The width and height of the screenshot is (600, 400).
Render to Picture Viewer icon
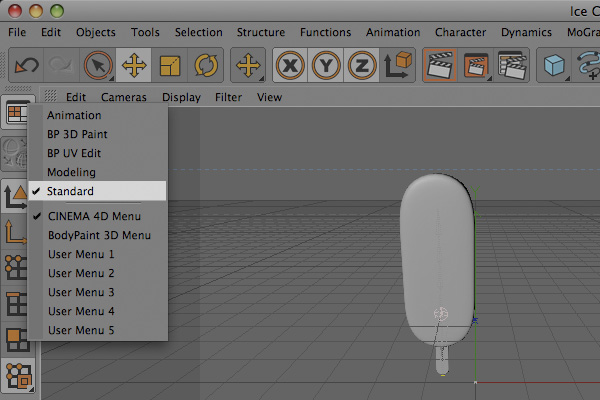point(476,65)
